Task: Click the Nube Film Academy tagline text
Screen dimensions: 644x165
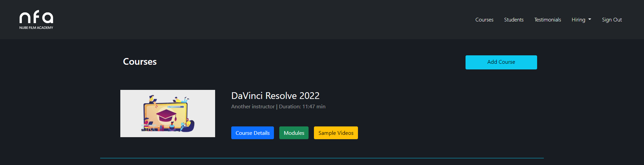Action: (36, 28)
